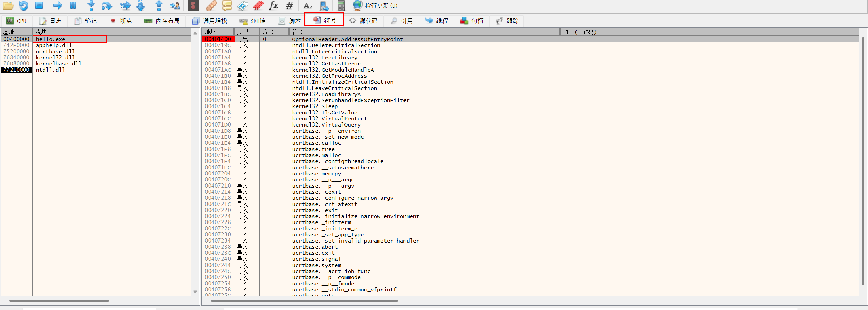Image resolution: width=868 pixels, height=310 pixels.
Task: Open the 跟踪 trace tab
Action: (x=508, y=21)
